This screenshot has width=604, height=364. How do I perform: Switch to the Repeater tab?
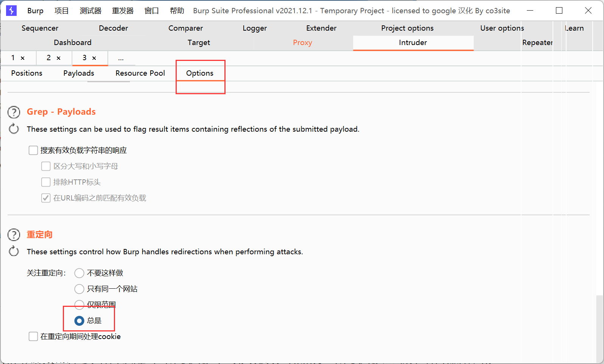(537, 42)
